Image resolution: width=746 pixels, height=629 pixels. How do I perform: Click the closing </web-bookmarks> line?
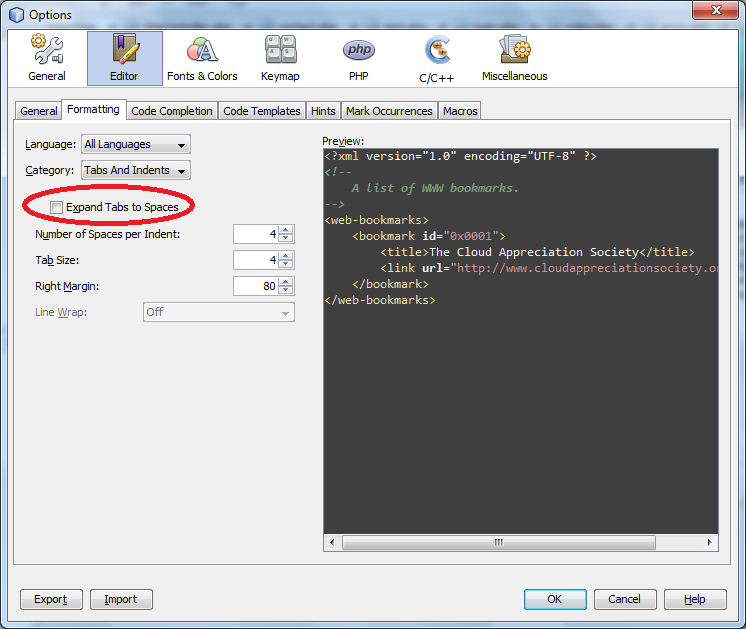tap(380, 300)
